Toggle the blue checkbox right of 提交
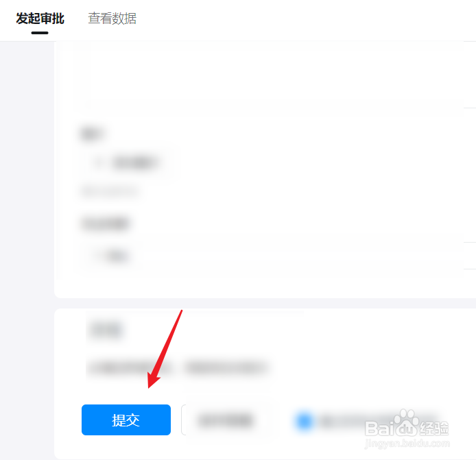The width and height of the screenshot is (476, 460). [304, 420]
